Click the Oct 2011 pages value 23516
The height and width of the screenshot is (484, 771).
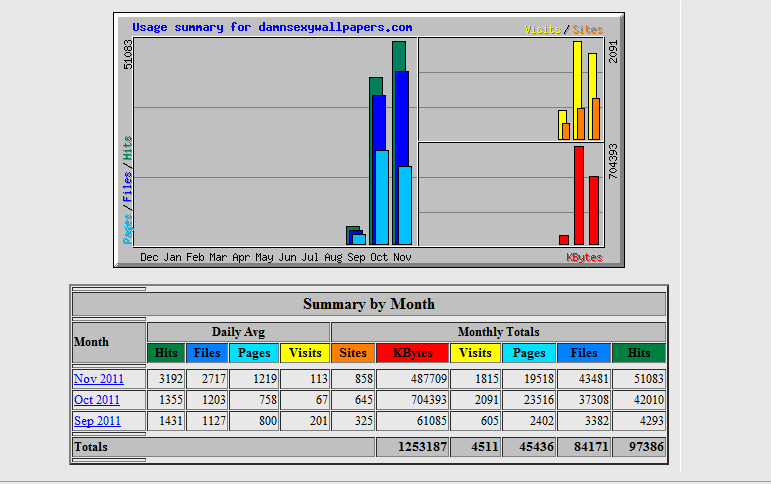click(x=538, y=400)
